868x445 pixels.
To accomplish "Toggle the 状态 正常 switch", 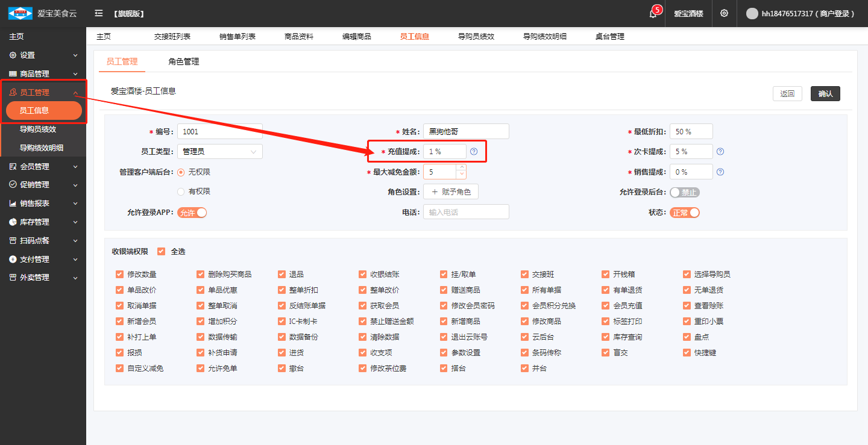I will [x=685, y=213].
